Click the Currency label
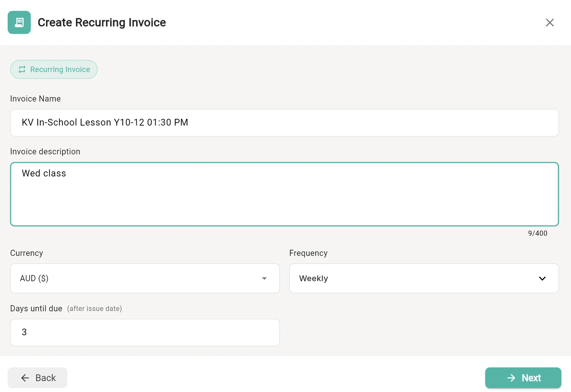Viewport: 571px width, 392px height. pos(27,253)
